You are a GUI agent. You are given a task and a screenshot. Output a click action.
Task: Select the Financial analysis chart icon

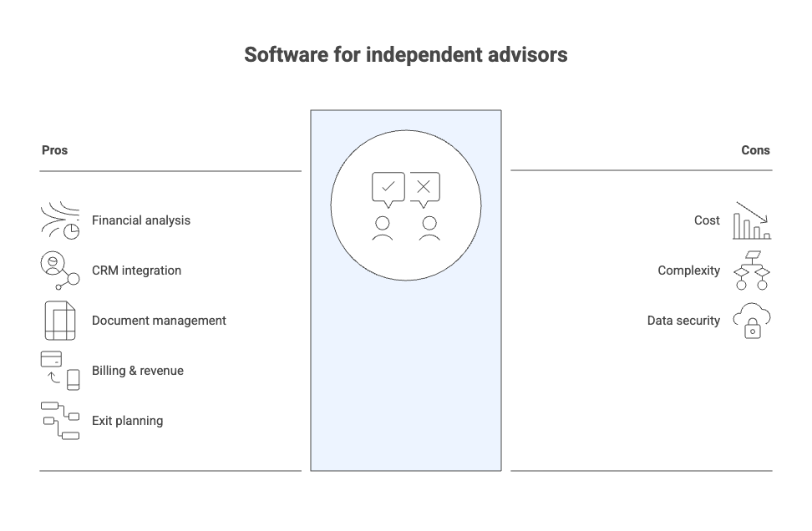click(x=59, y=220)
